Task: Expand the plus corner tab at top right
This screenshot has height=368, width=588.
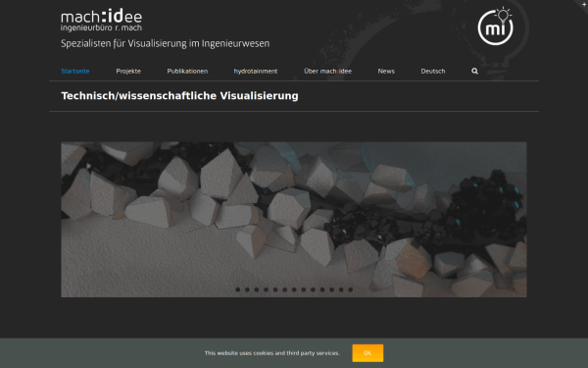Action: (583, 4)
